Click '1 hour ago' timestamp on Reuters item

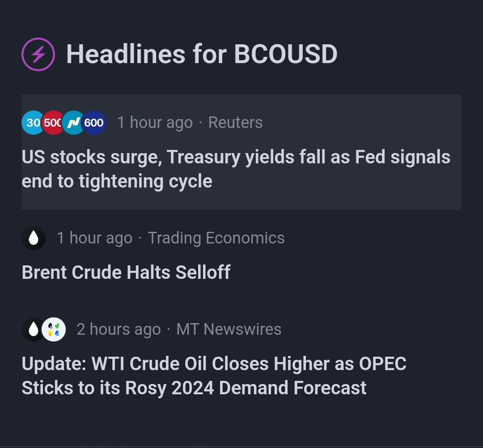[x=155, y=123]
